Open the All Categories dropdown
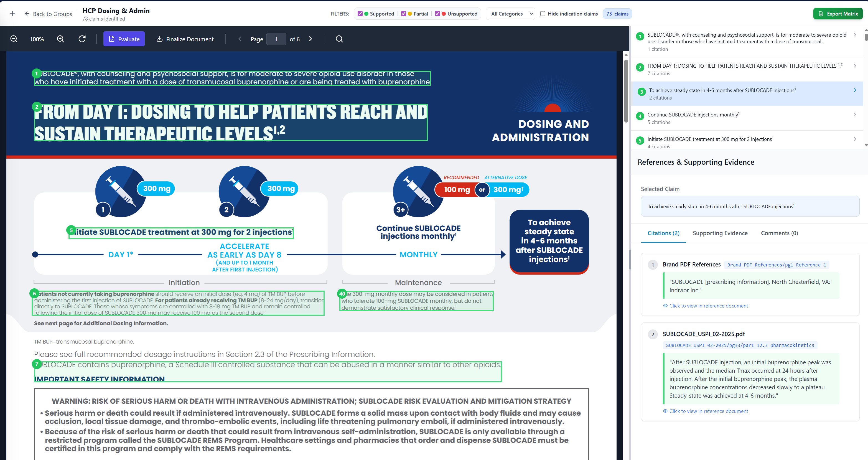 click(511, 14)
